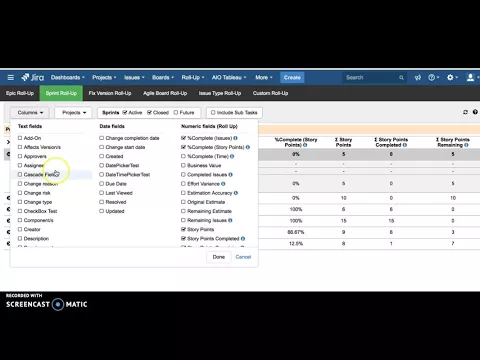Screen dimensions: 480x360
Task: Check the Last Viewed date field
Action: [101, 193]
